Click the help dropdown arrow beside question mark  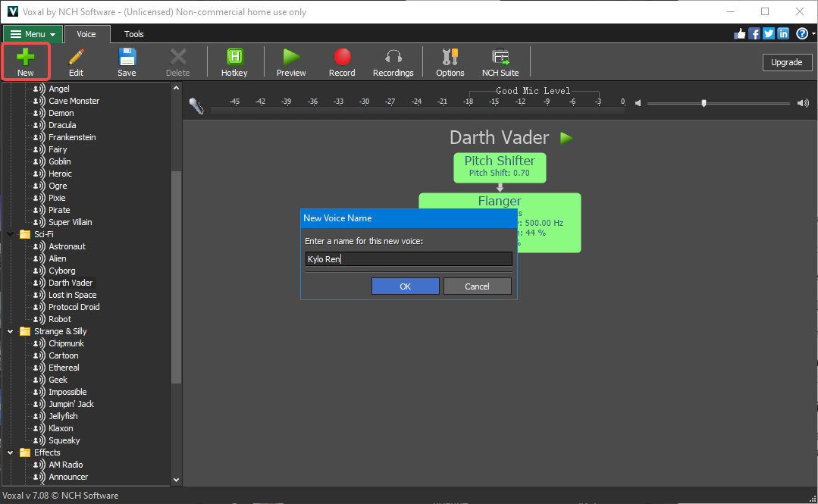point(813,34)
